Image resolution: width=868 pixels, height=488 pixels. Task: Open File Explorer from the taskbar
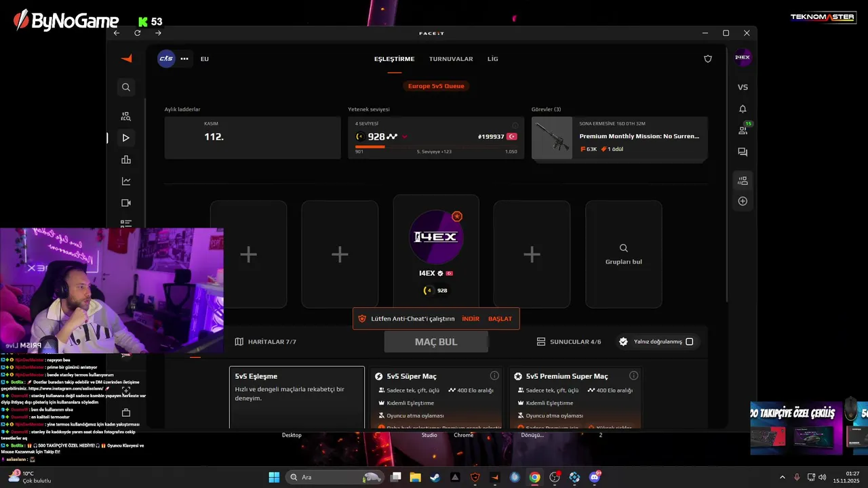click(x=415, y=477)
